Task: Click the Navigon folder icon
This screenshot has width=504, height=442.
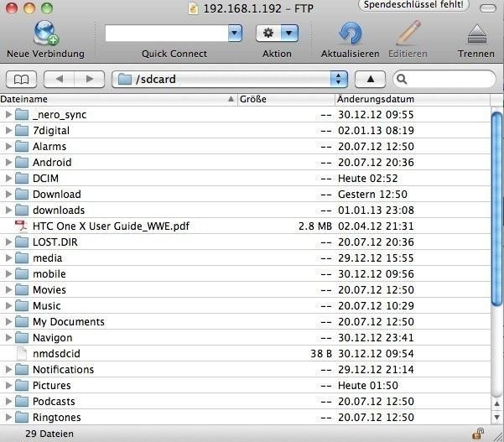Action: (x=22, y=337)
